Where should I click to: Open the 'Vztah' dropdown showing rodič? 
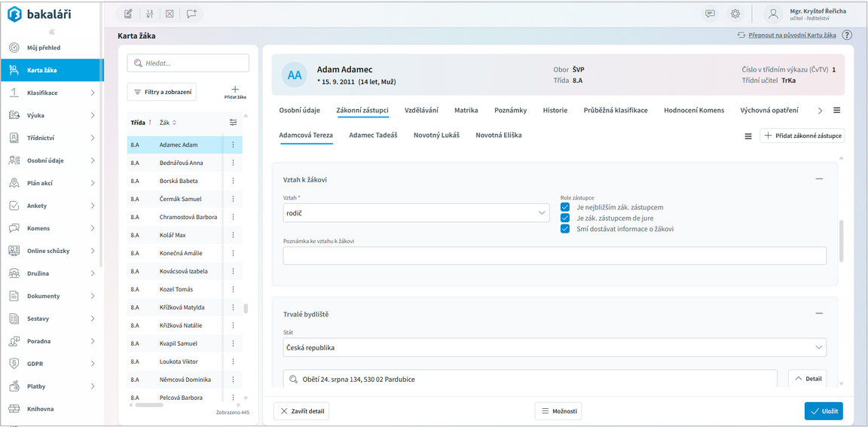416,213
